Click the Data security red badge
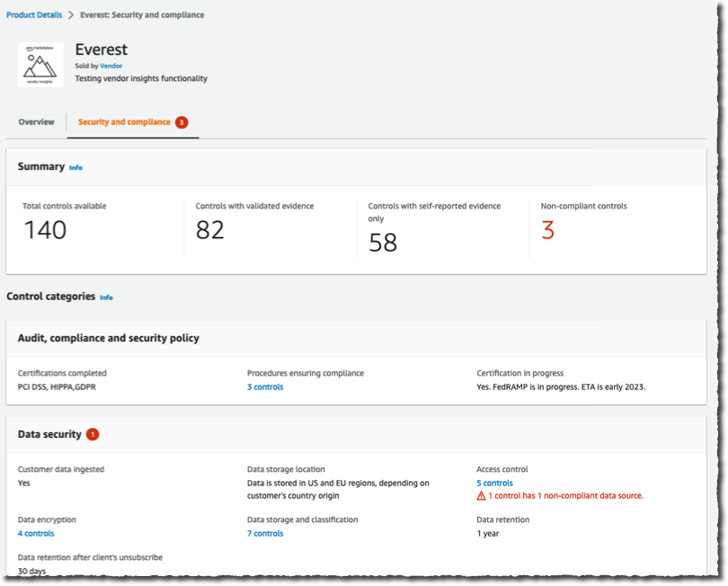 point(93,435)
